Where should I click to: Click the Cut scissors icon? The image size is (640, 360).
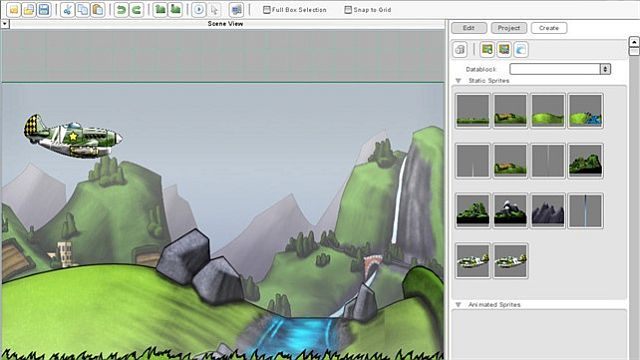(67, 9)
